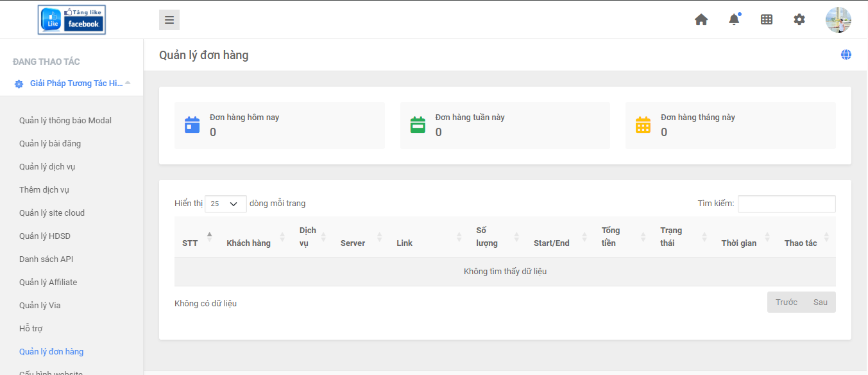Open notifications bell icon
The image size is (868, 375).
coord(734,19)
